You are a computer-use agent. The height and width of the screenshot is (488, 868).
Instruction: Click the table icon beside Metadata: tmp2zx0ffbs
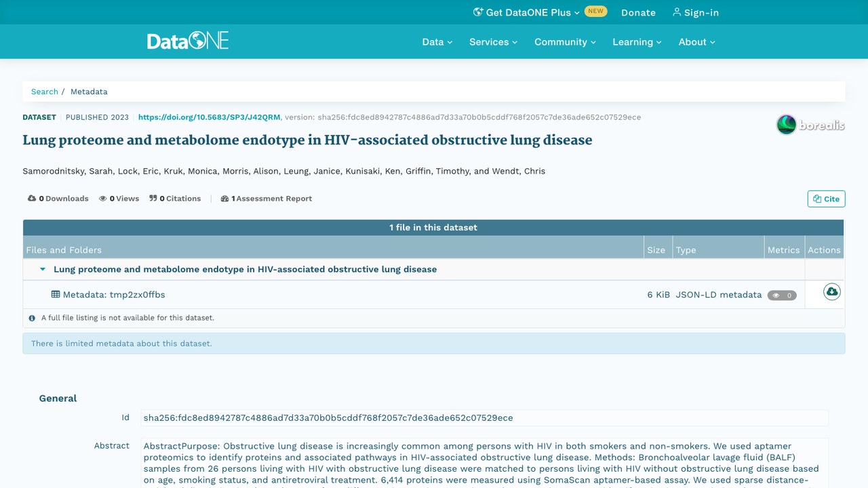click(x=56, y=294)
